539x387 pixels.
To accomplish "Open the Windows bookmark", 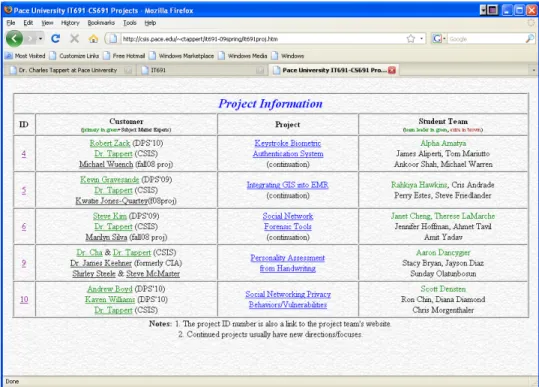I will [x=288, y=56].
